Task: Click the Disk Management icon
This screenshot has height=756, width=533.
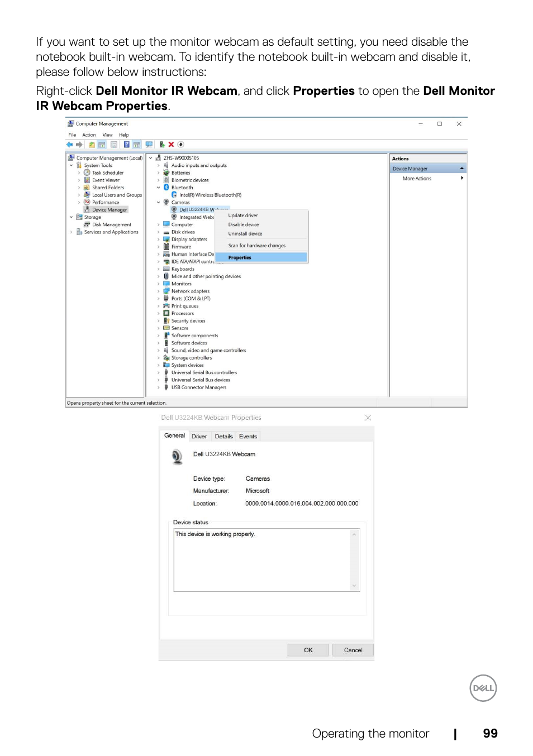Action: pyautogui.click(x=87, y=224)
